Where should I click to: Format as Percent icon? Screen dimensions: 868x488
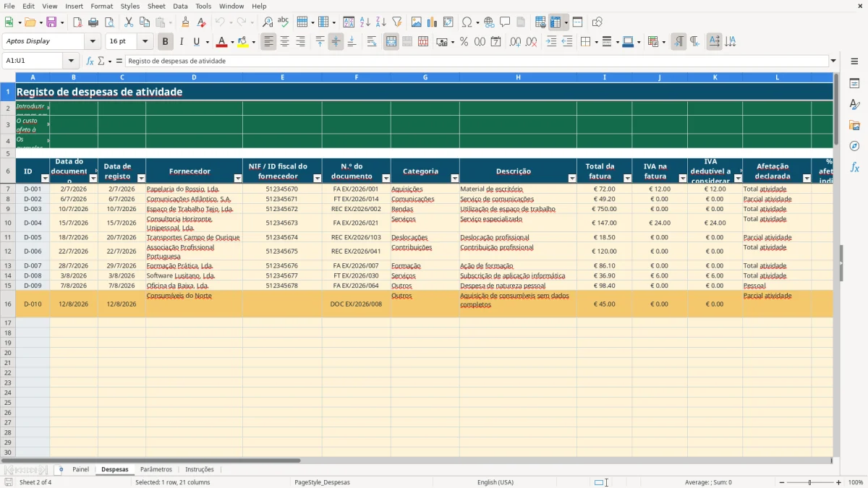(464, 42)
